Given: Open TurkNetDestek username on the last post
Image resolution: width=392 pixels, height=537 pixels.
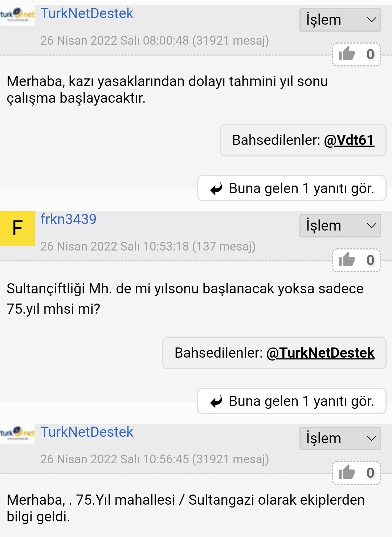Looking at the screenshot, I should [87, 432].
